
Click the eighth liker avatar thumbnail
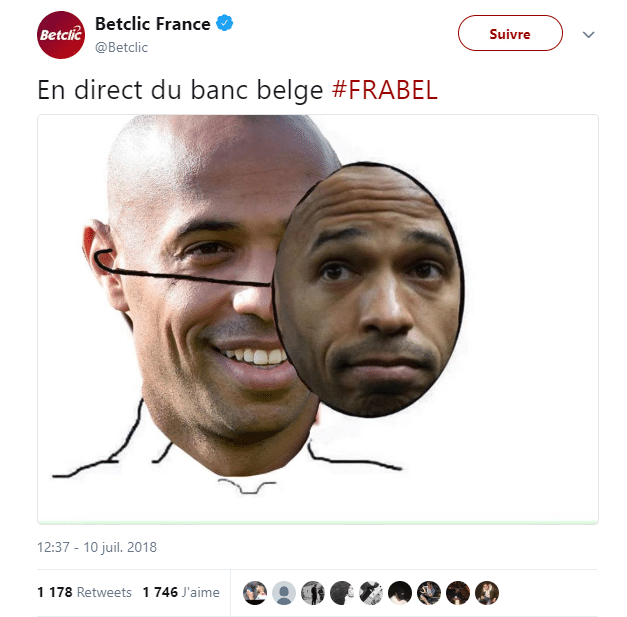[x=458, y=593]
